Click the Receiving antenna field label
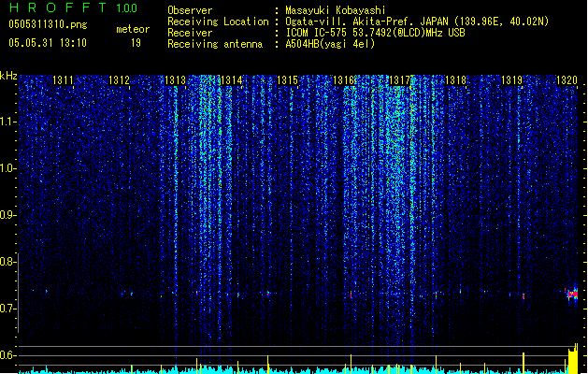 (x=215, y=44)
